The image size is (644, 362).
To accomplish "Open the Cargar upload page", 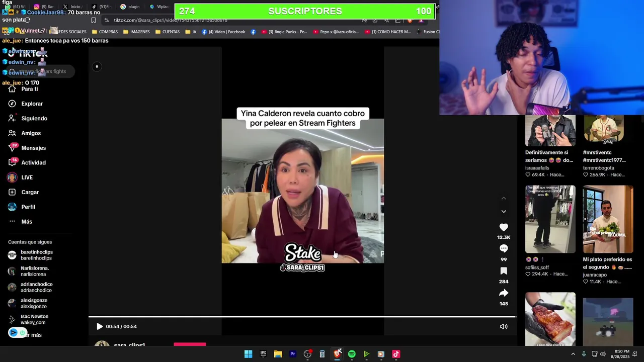I will click(23, 192).
